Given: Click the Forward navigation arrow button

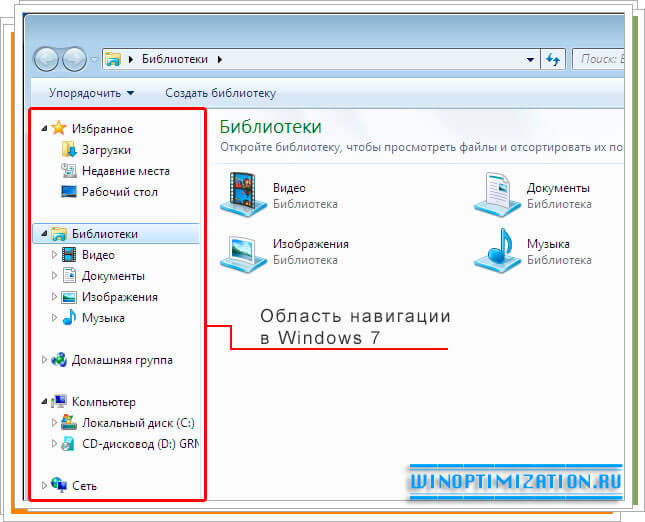Looking at the screenshot, I should pos(74,59).
